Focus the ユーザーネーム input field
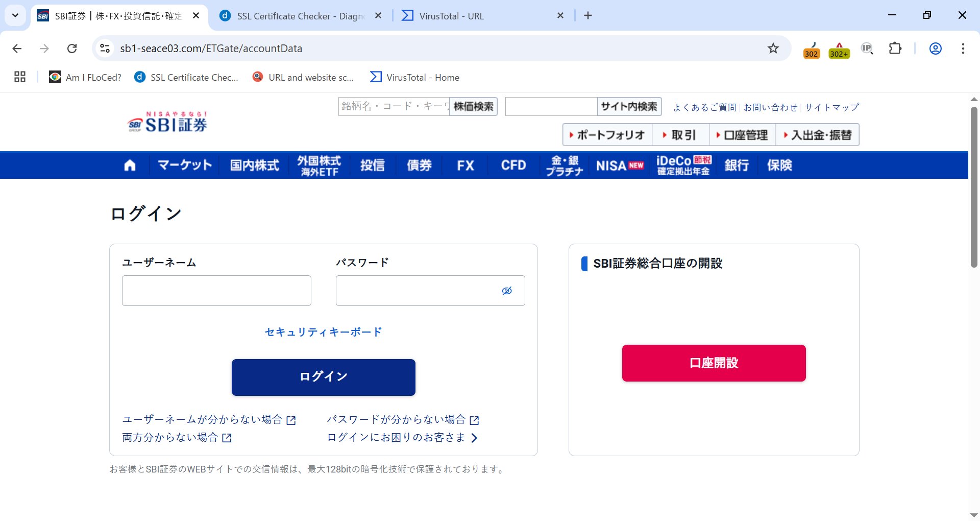Viewport: 980px width, 521px height. click(216, 291)
